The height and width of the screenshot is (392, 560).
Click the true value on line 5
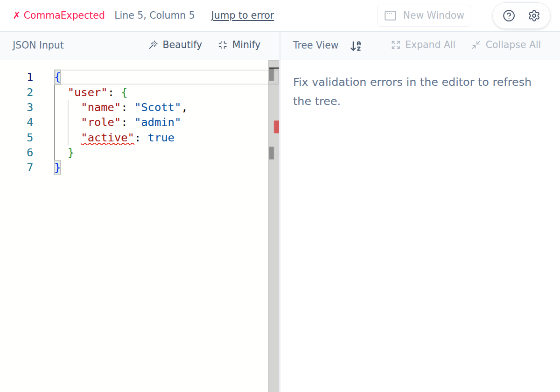(161, 137)
